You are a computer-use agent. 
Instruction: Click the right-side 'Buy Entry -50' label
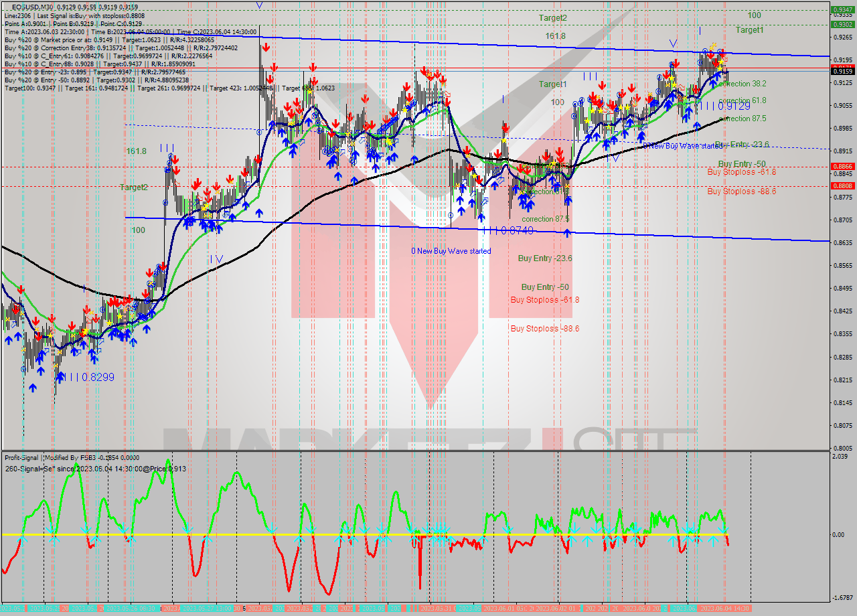click(742, 164)
